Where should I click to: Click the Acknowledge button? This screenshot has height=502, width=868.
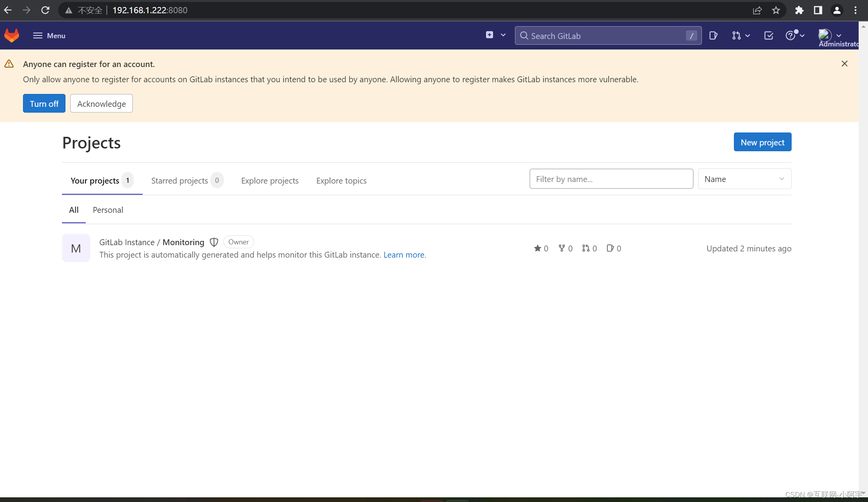[101, 103]
